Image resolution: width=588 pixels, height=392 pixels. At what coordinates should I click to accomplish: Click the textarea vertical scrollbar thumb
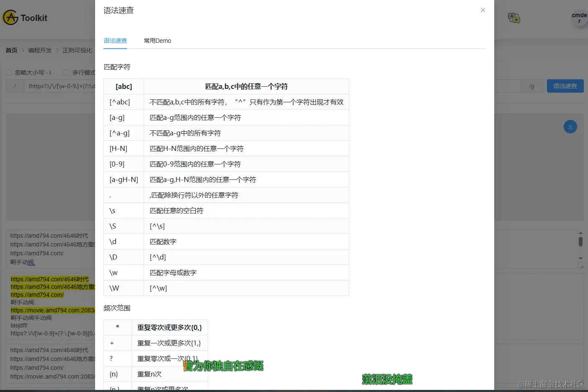(580, 241)
